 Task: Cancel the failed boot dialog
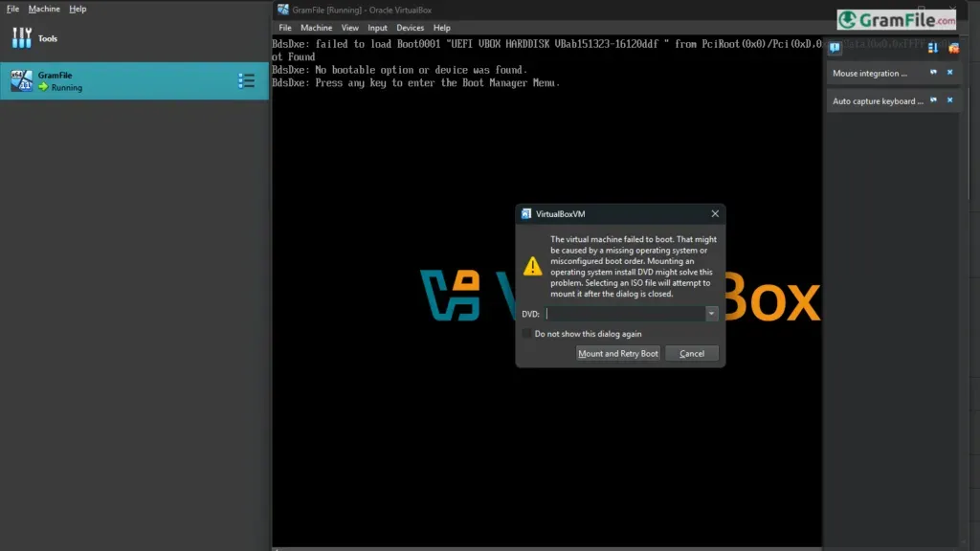[692, 354]
